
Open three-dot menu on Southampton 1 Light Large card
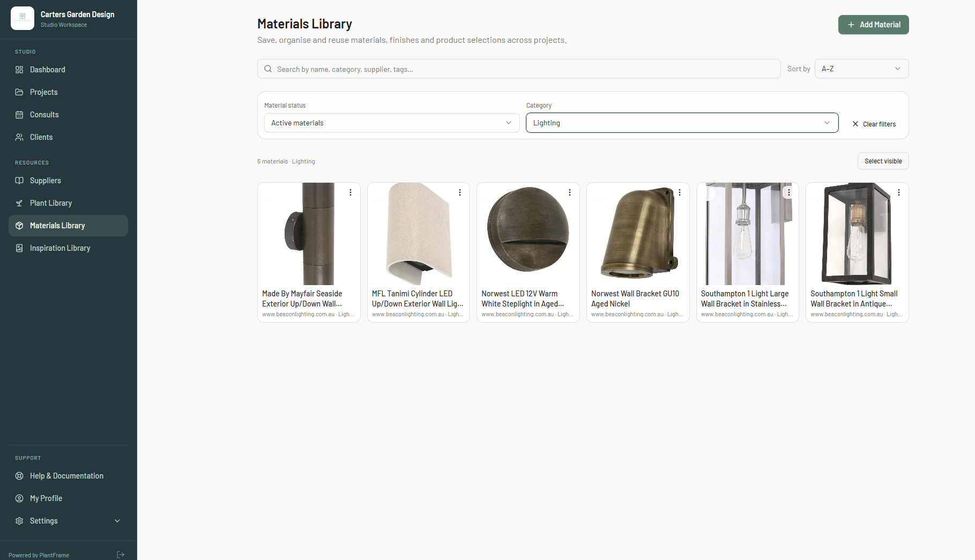point(789,192)
